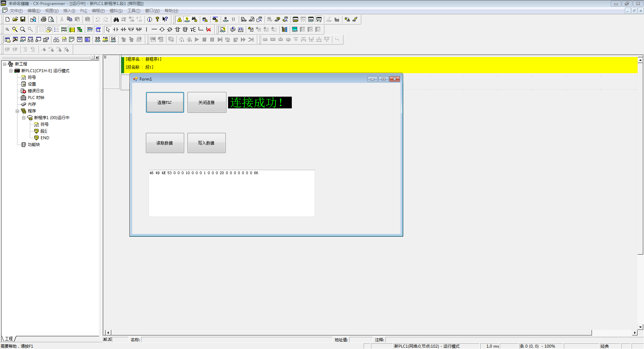644x349 pixels.
Task: Toggle hexadecimal 16 monitor format
Action: [113, 40]
